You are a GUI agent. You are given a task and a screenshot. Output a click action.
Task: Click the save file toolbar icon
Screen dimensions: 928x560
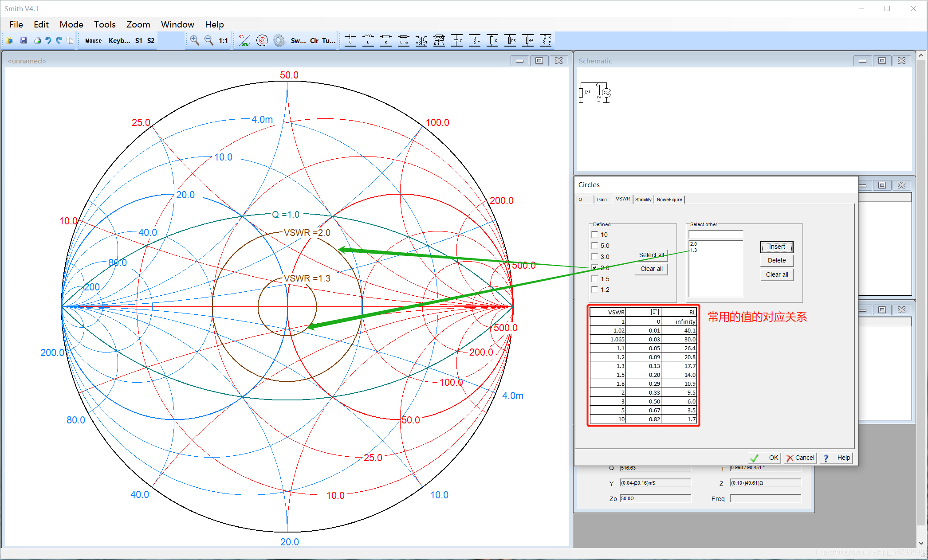pos(24,40)
